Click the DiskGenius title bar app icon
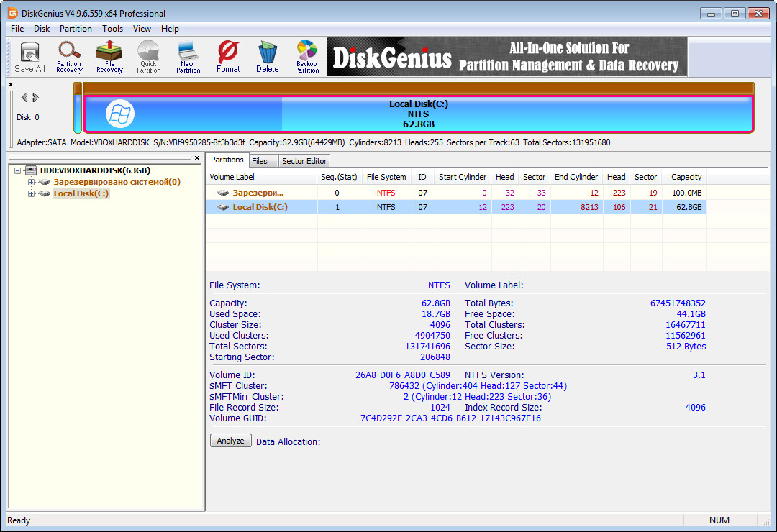The height and width of the screenshot is (532, 777). (12, 14)
